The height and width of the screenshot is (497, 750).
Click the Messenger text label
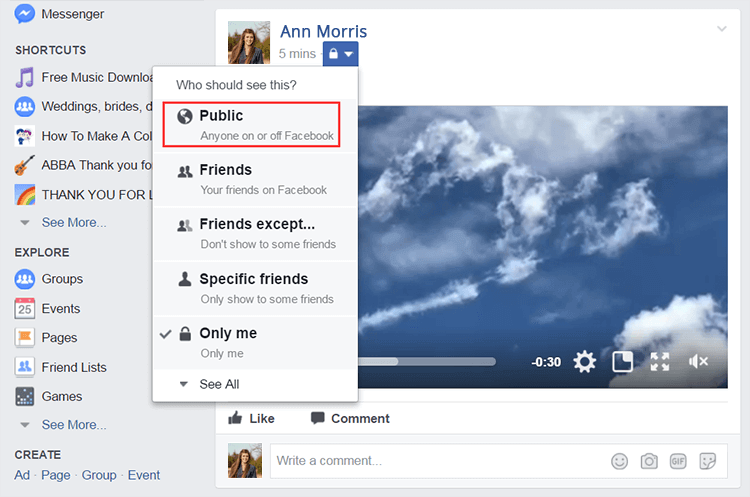point(73,14)
